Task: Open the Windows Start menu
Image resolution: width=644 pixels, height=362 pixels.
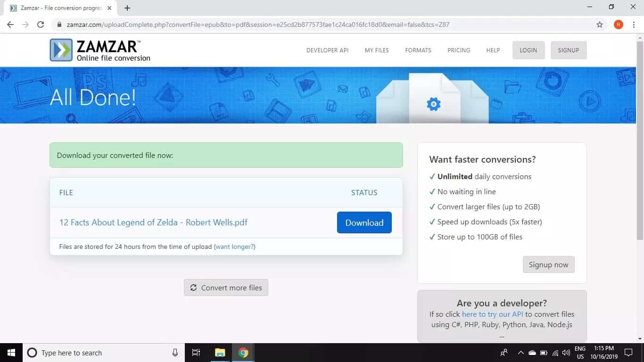Action: [11, 353]
